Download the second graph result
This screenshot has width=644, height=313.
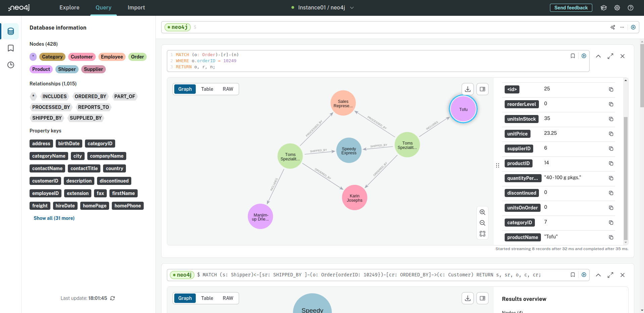tap(468, 298)
